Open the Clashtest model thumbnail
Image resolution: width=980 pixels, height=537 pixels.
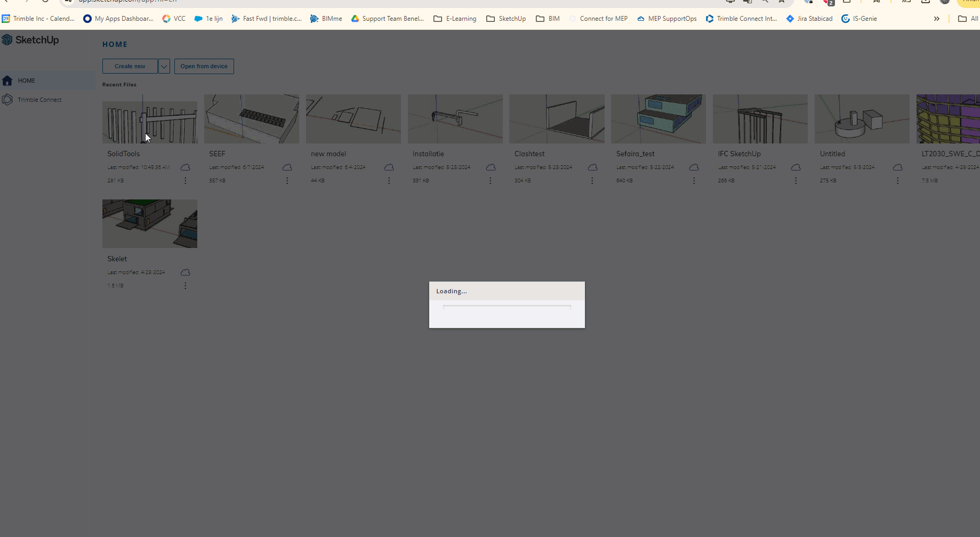(x=557, y=119)
